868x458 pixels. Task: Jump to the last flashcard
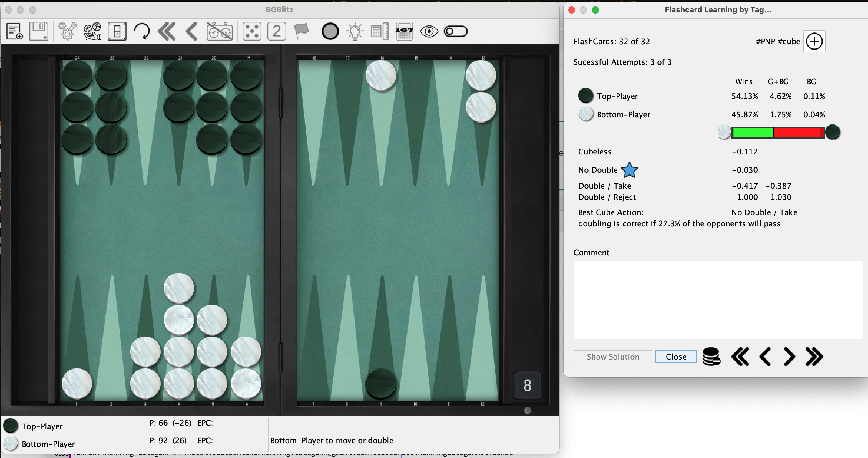pyautogui.click(x=814, y=357)
